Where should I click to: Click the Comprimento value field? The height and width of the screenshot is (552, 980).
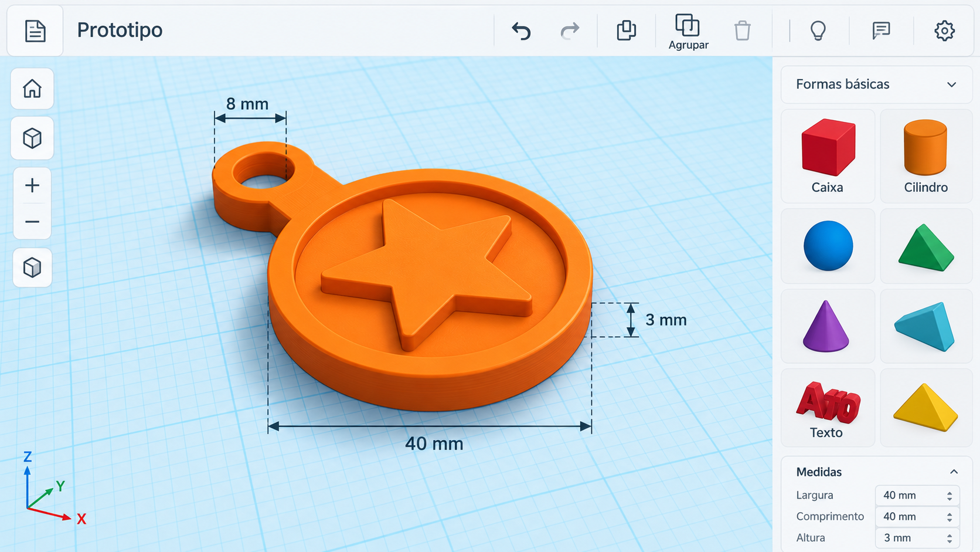917,517
